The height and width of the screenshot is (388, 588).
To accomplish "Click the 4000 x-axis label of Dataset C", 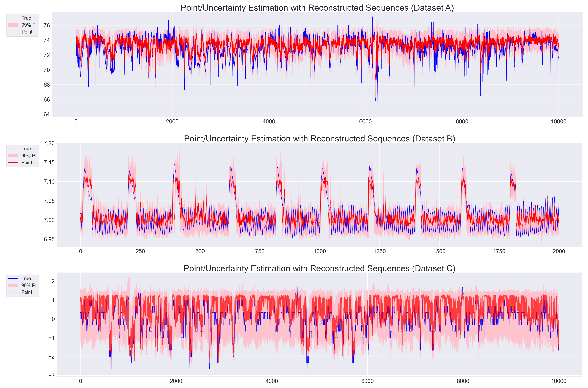I will click(x=272, y=381).
